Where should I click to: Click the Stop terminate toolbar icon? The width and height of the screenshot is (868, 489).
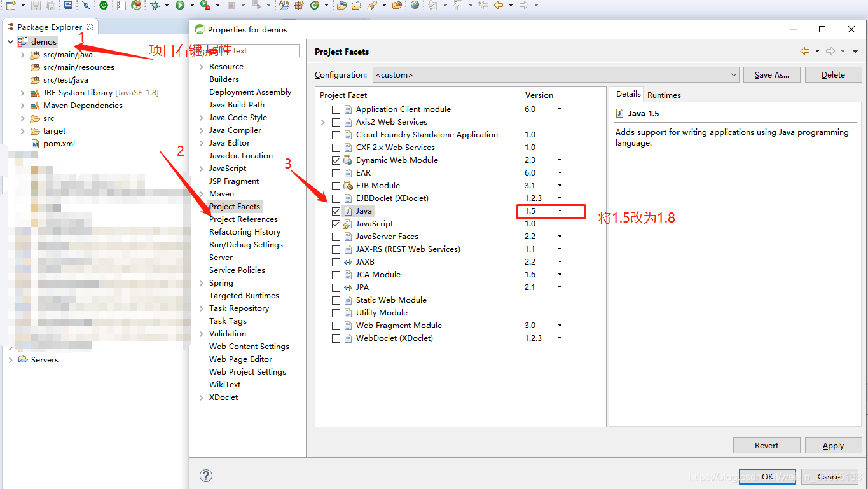pyautogui.click(x=230, y=5)
